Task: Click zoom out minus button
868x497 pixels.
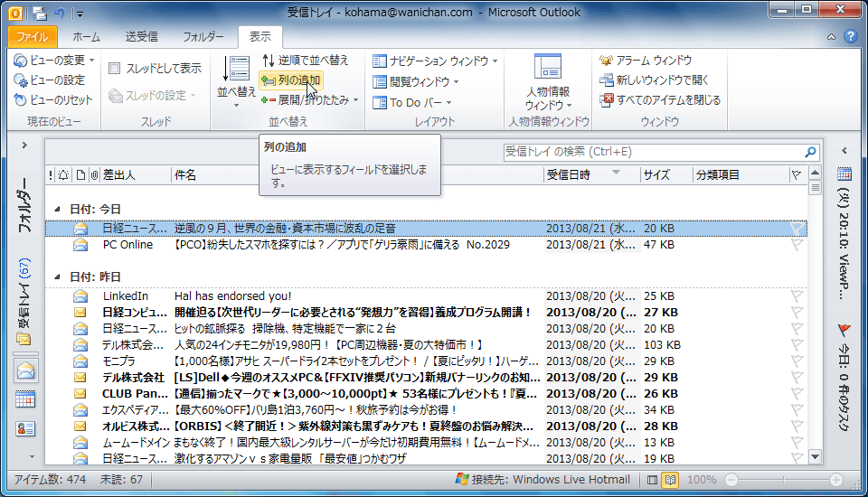Action: (x=731, y=480)
